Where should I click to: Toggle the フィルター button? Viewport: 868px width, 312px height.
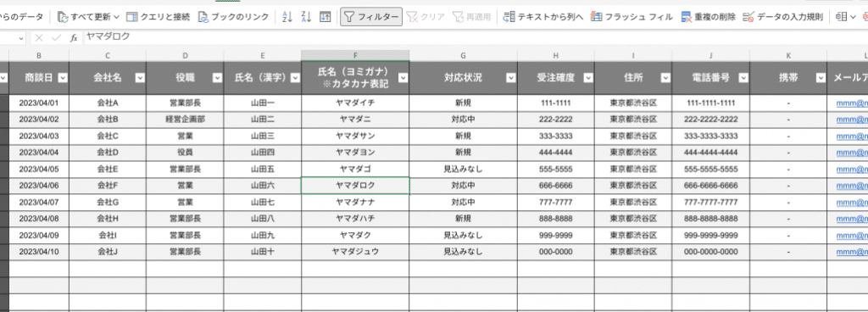(371, 17)
